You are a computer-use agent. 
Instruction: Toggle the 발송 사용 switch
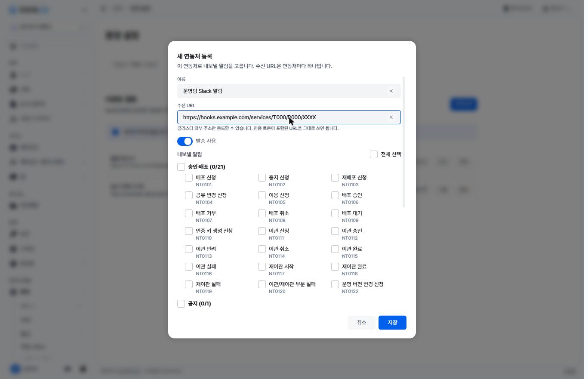[x=185, y=142]
